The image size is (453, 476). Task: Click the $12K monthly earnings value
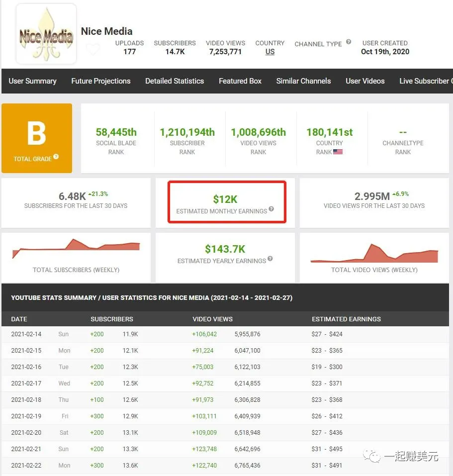(225, 199)
